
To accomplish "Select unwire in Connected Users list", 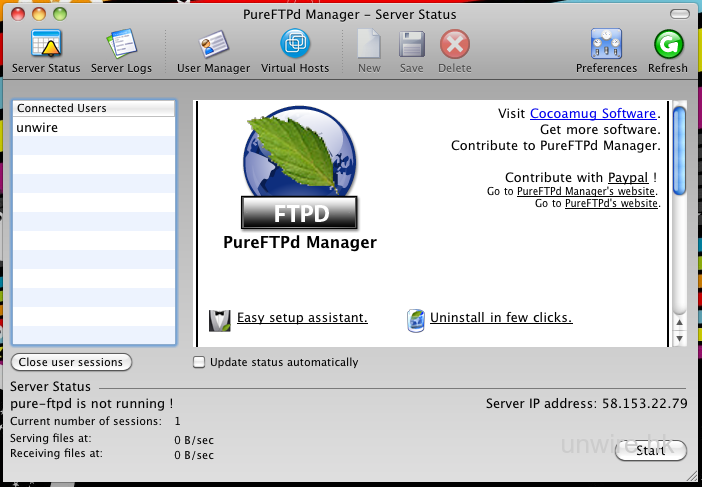I will pyautogui.click(x=37, y=128).
